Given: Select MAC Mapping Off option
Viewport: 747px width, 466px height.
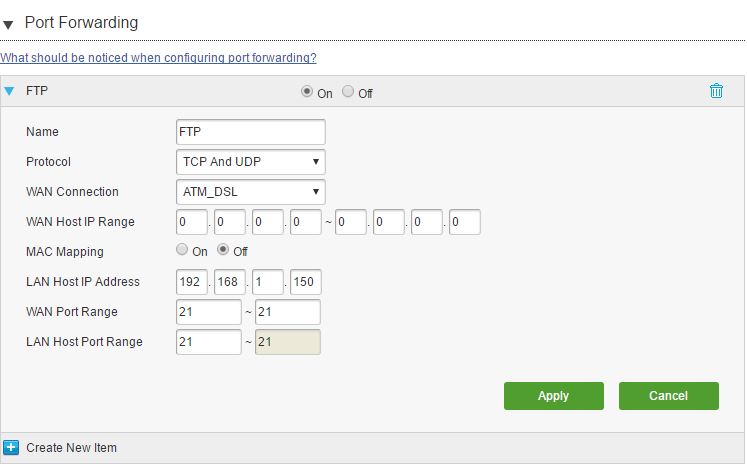Looking at the screenshot, I should pos(223,249).
